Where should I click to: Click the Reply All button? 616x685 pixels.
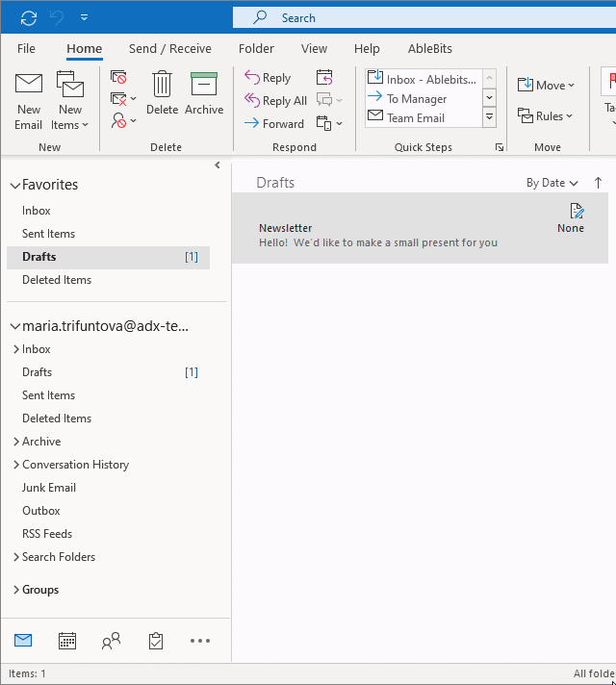[275, 100]
